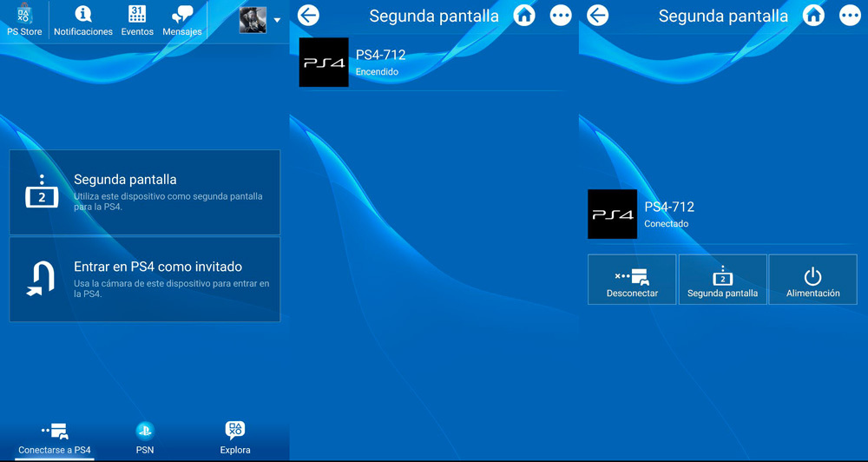Open the Alimentación power options

[812, 280]
